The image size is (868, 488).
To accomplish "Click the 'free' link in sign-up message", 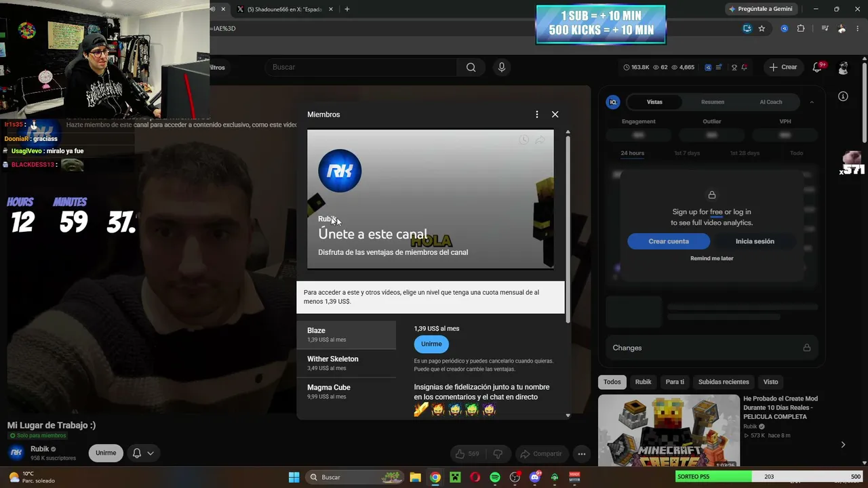I will point(716,212).
